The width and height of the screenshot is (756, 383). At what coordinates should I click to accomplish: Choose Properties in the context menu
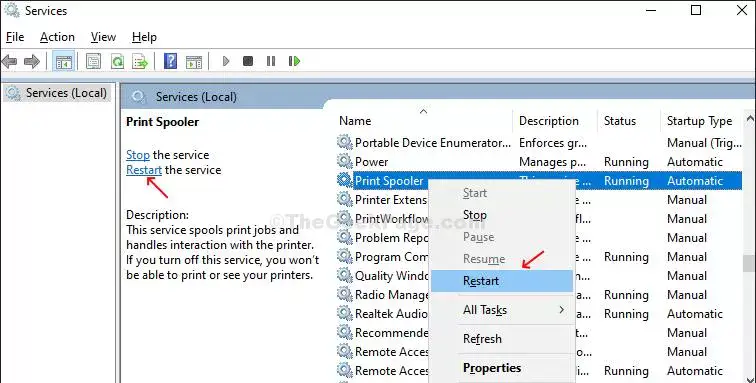click(502, 368)
